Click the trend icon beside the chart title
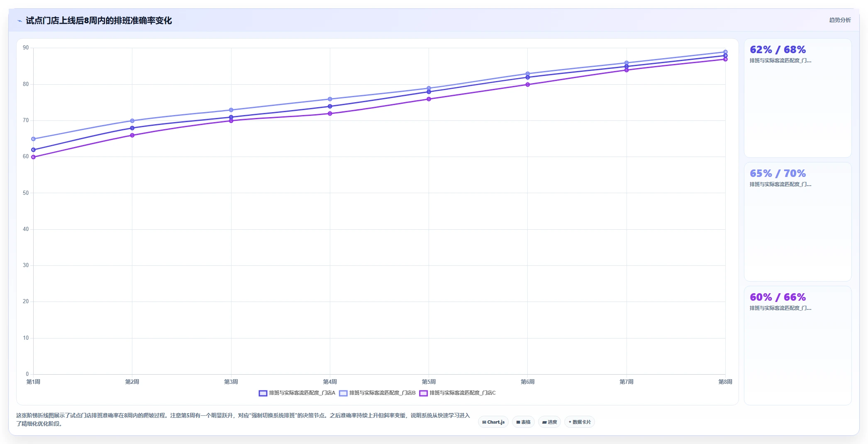 20,21
